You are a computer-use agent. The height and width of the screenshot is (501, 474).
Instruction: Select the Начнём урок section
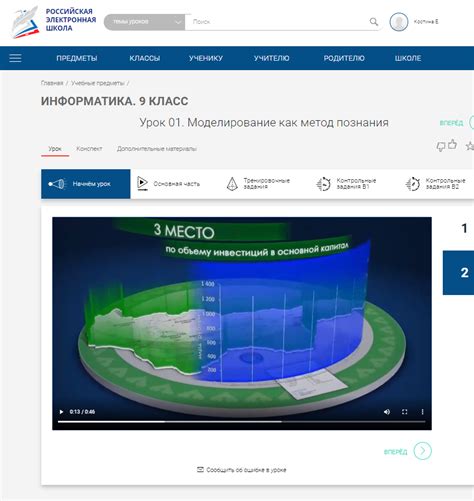pos(86,184)
